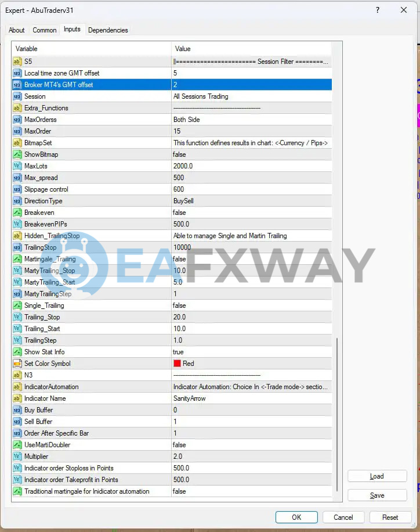This screenshot has height=532, width=420.
Task: Select the Hidden_TrailingStop row
Action: pos(172,236)
